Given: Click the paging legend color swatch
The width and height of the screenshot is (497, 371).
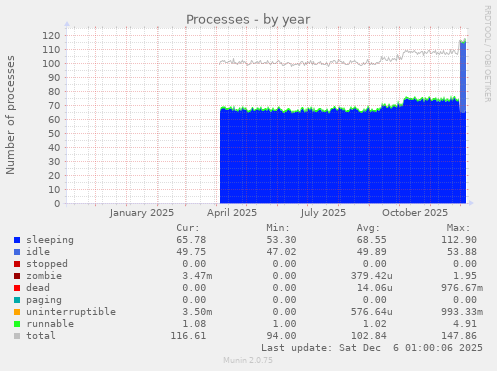Looking at the screenshot, I should 17,300.
